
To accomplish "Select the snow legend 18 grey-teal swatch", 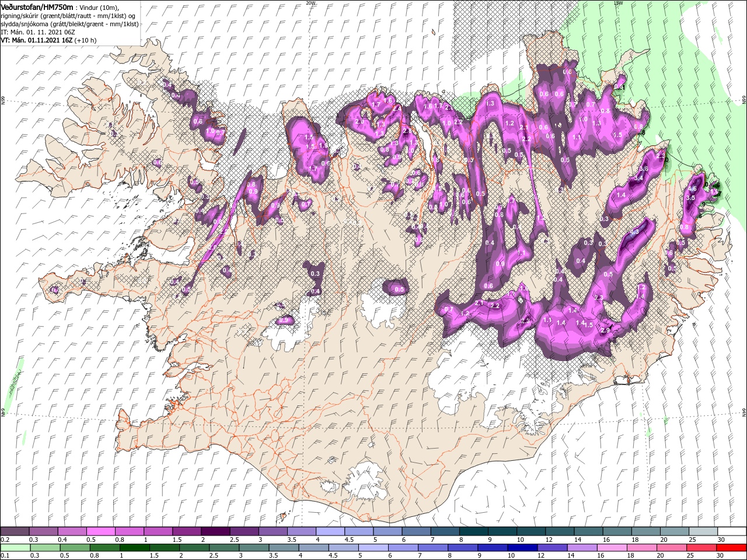I will (x=646, y=531).
